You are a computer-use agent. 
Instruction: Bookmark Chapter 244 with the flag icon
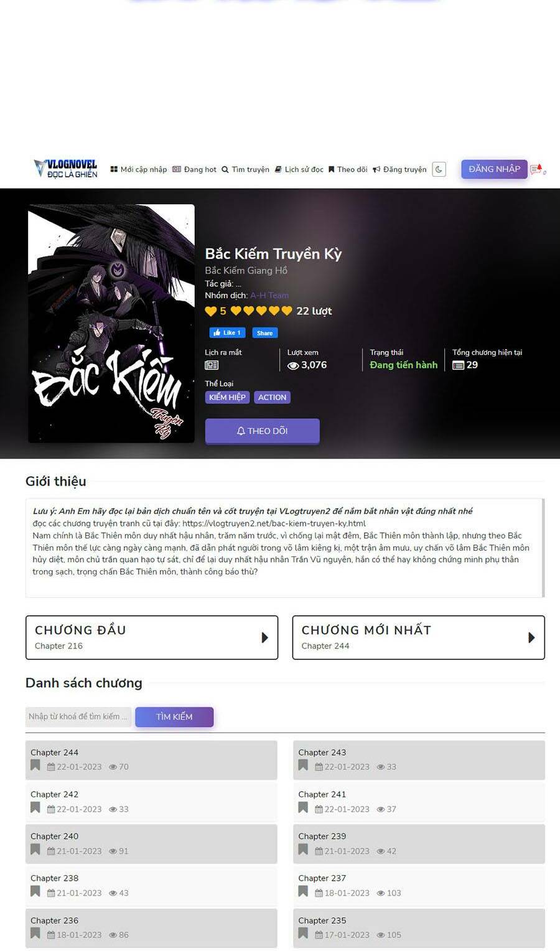point(35,766)
